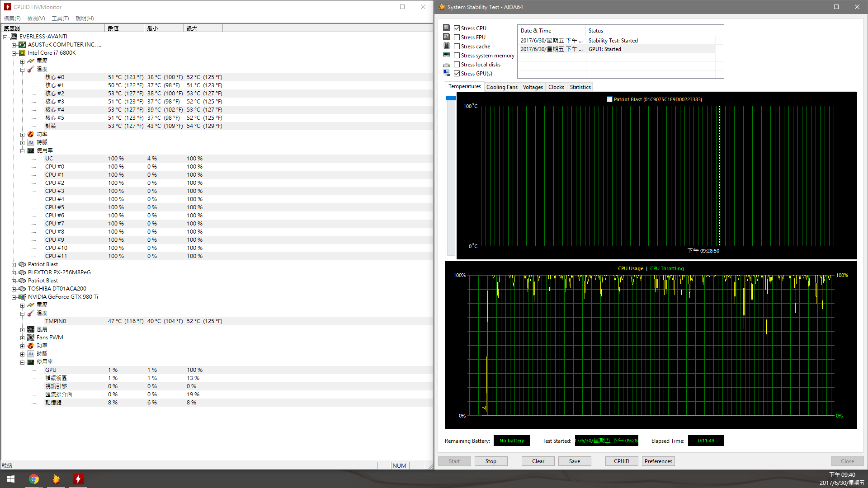Toggle Patriot Blast graph legend checkbox
Screen dimensions: 868x488
(609, 99)
